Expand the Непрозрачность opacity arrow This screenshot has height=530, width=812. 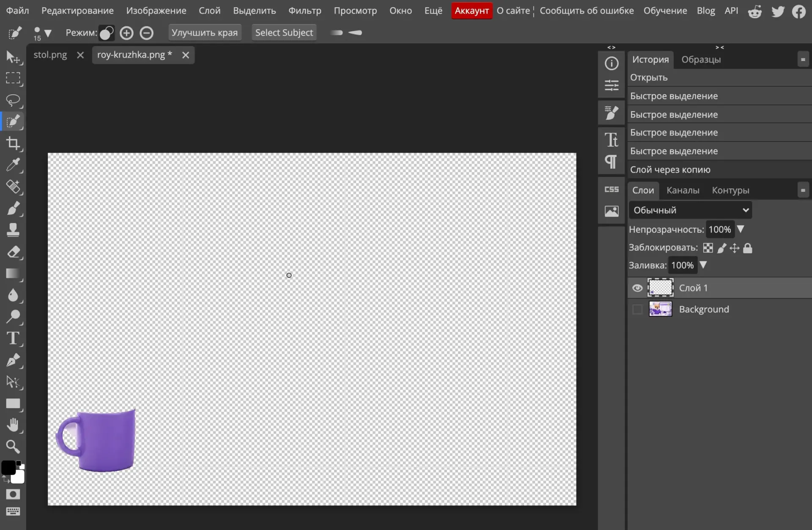(x=741, y=229)
